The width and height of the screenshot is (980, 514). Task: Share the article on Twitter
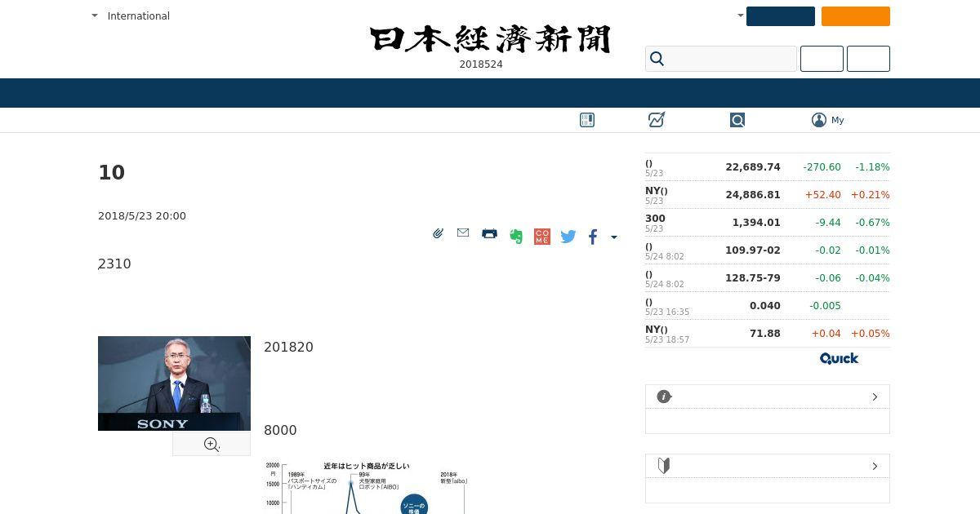pyautogui.click(x=568, y=237)
